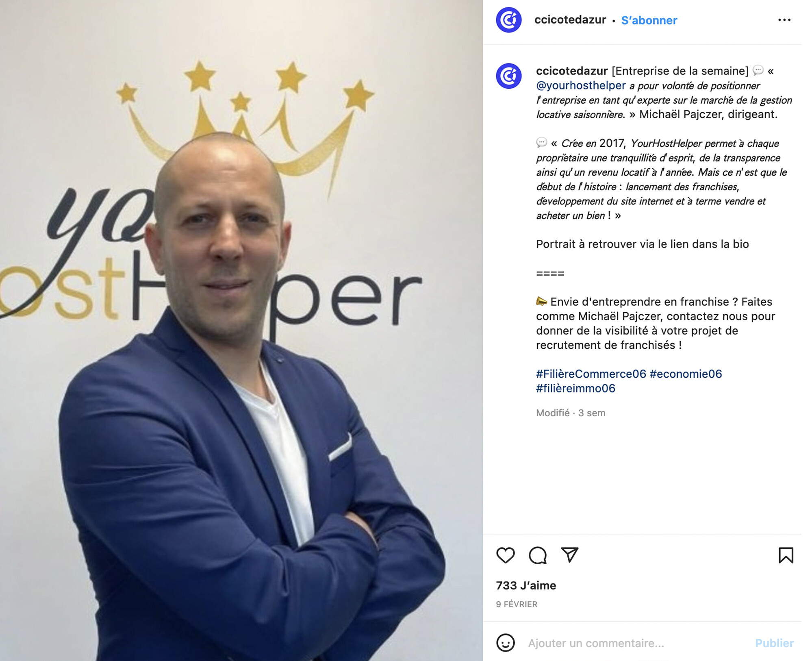Share the post with the paper plane icon
This screenshot has height=661, width=812.
coord(570,555)
